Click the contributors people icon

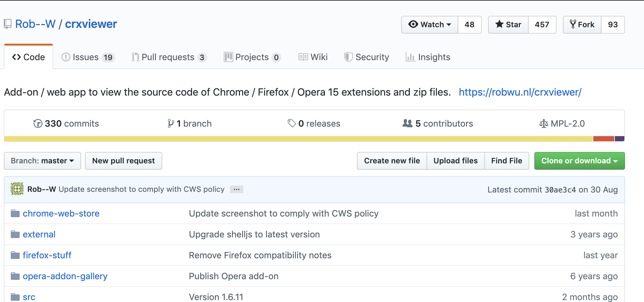pyautogui.click(x=407, y=123)
